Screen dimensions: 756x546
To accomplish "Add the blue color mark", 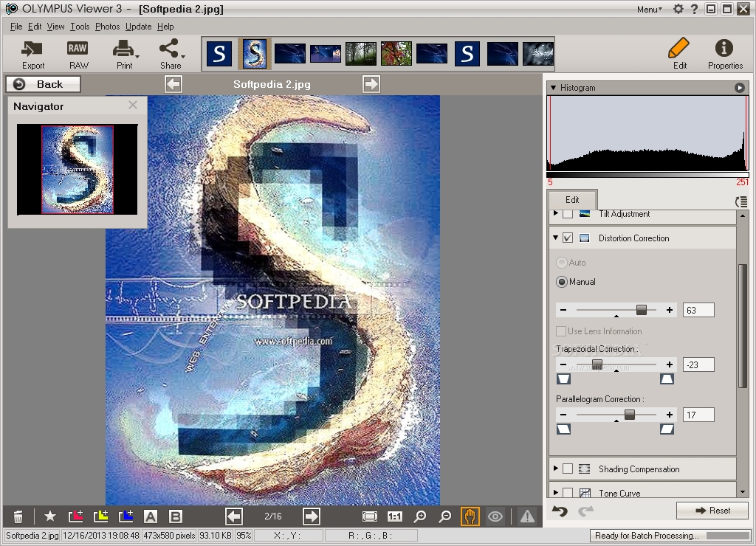I will pyautogui.click(x=126, y=516).
